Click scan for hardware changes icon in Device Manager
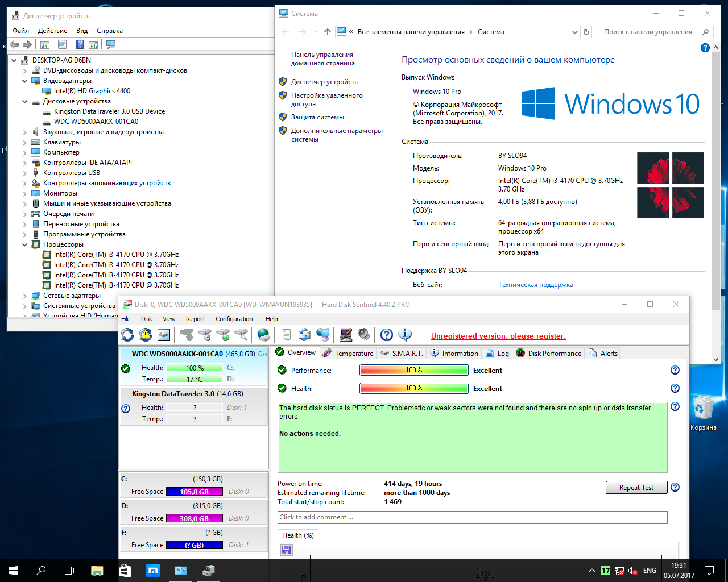This screenshot has height=582, width=728. 111,44
